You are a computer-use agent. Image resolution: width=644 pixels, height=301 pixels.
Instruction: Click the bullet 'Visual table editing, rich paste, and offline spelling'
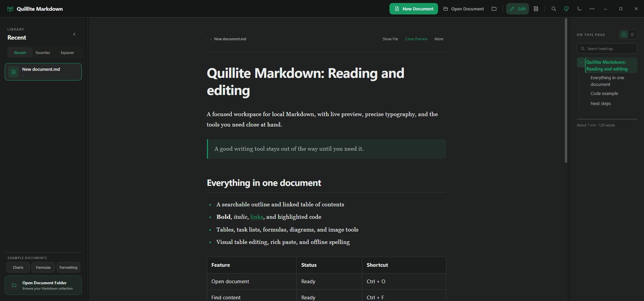(283, 242)
